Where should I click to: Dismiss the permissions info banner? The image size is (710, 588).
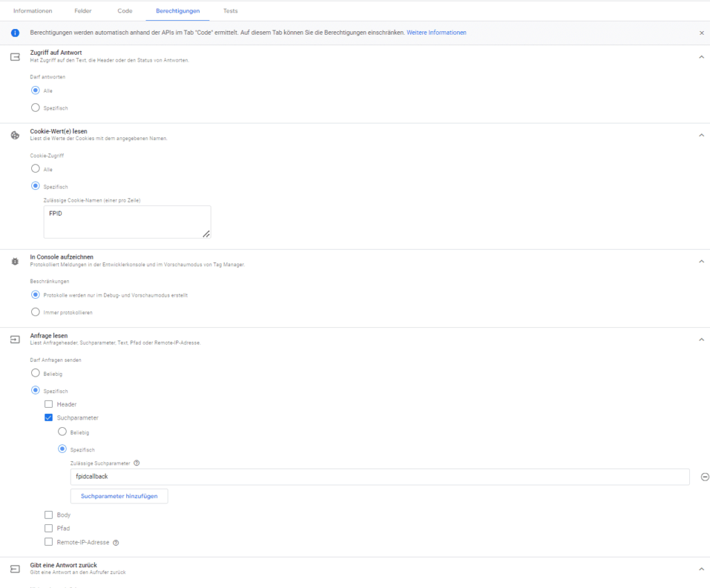(x=701, y=33)
